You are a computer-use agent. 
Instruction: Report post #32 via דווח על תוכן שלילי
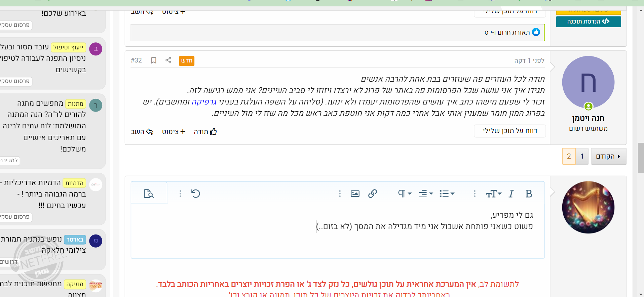click(510, 131)
